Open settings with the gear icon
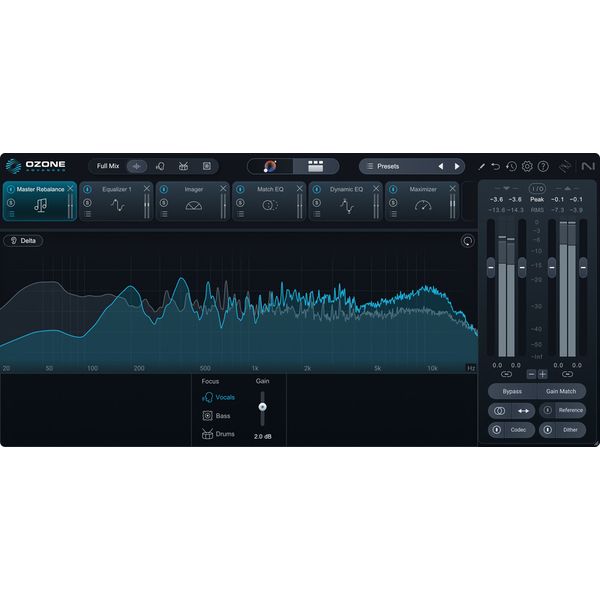The width and height of the screenshot is (600, 600). pos(527,166)
